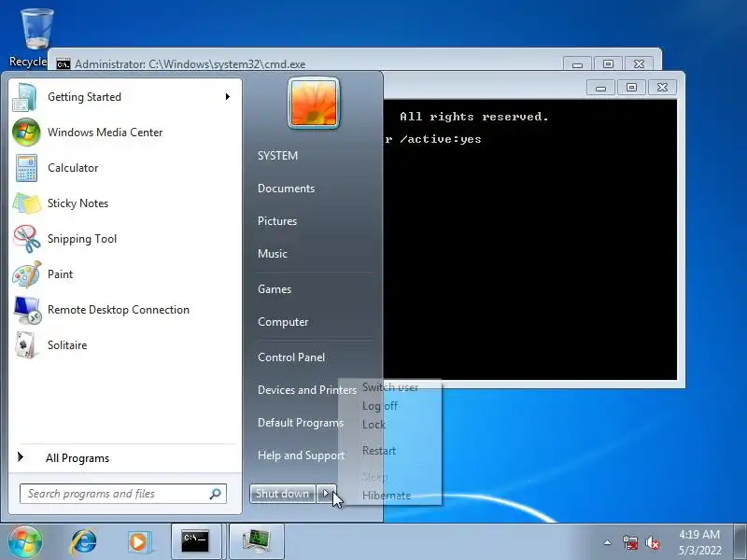Open the Calculator program icon

tap(26, 168)
